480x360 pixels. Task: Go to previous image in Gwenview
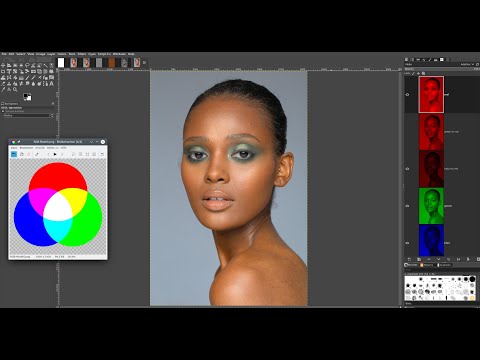point(48,154)
